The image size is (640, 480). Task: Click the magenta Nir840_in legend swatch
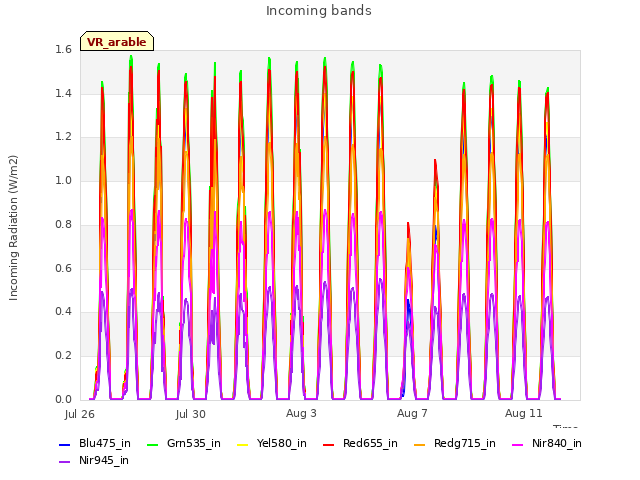pyautogui.click(x=517, y=444)
